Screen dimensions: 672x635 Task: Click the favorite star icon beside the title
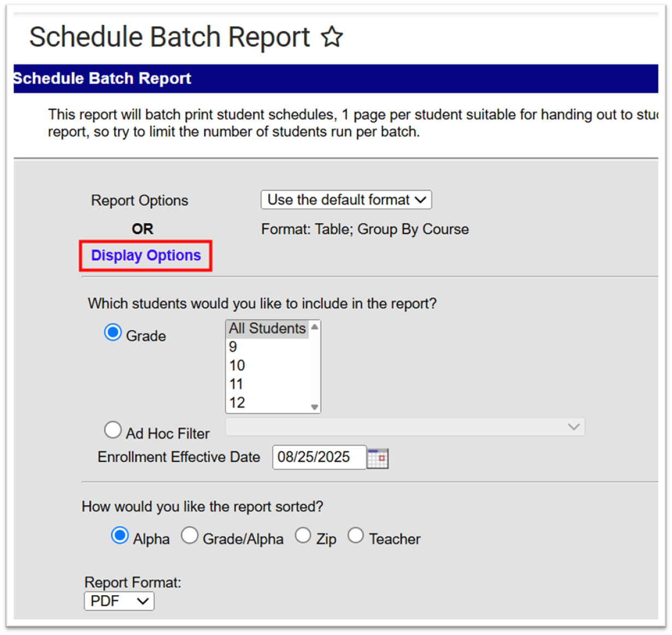332,37
